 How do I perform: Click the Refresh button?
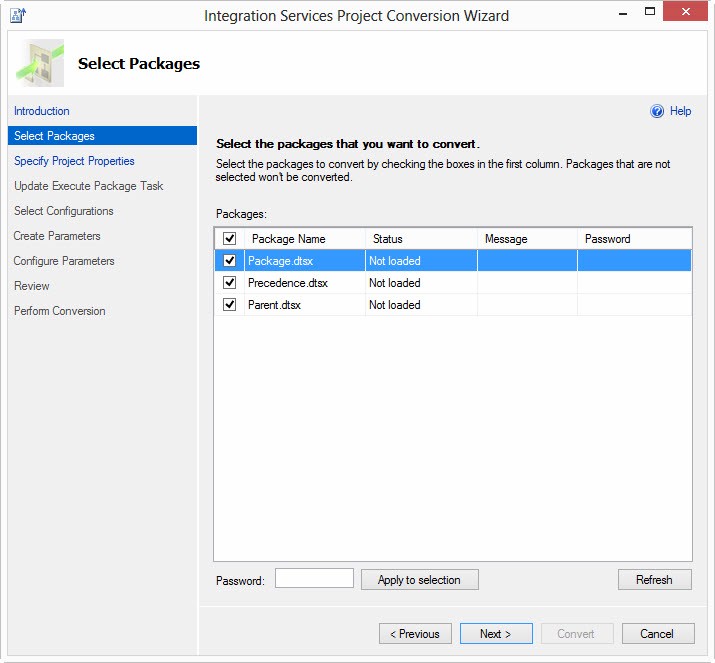(654, 580)
